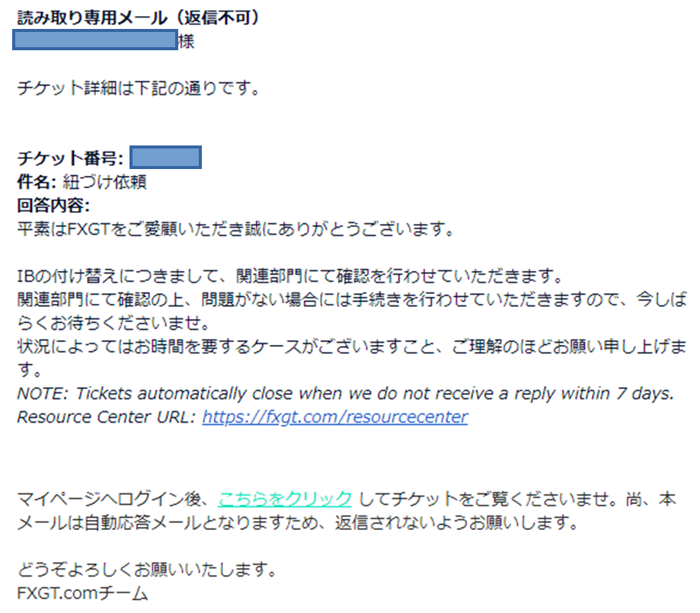
Task: Click the NOTE about tickets automatically closing
Action: (x=345, y=394)
